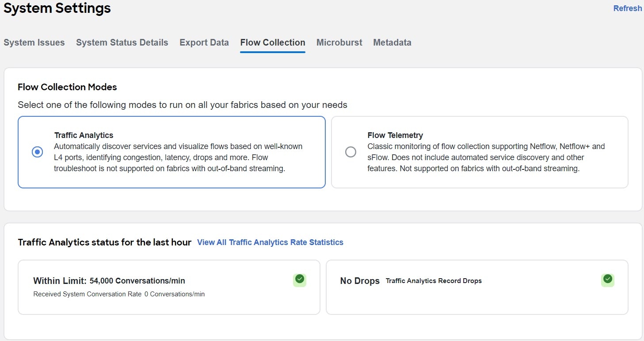Click the '0 Conversations/min' value
This screenshot has height=341, width=644.
pos(175,294)
